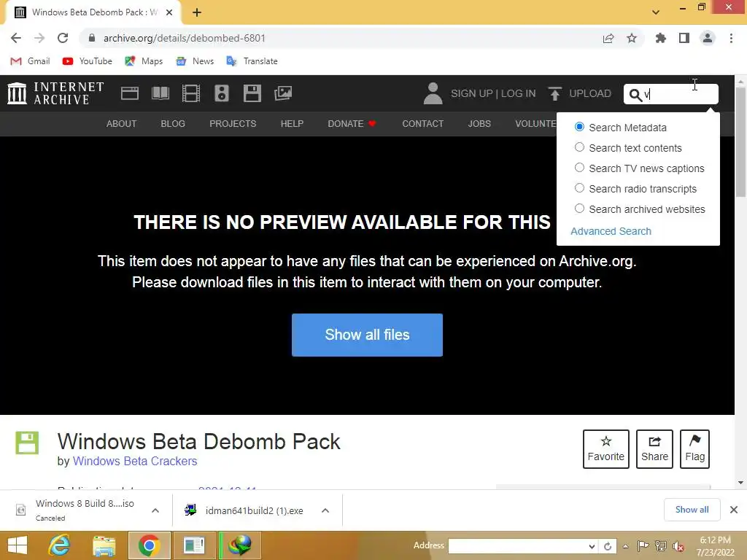This screenshot has height=560, width=747.
Task: Open the CONTACT menu item
Action: 423,124
